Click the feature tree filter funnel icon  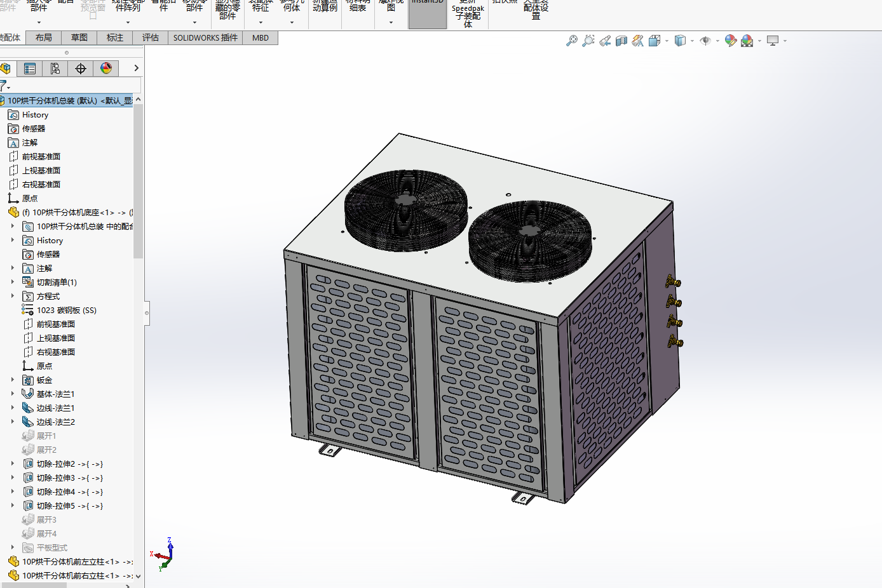point(3,86)
